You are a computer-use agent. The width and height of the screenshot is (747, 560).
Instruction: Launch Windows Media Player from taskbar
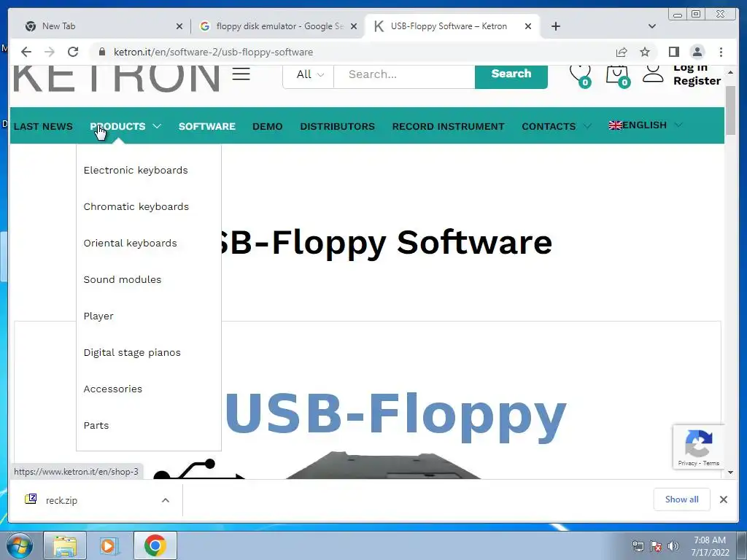pyautogui.click(x=109, y=545)
